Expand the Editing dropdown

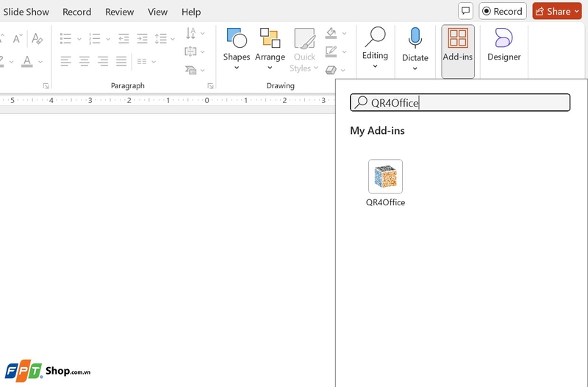375,66
